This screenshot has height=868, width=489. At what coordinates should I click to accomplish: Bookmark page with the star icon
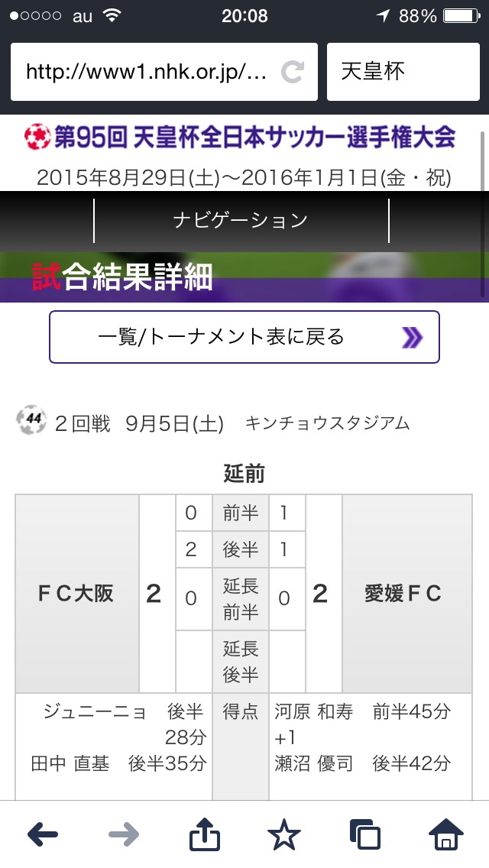284,835
